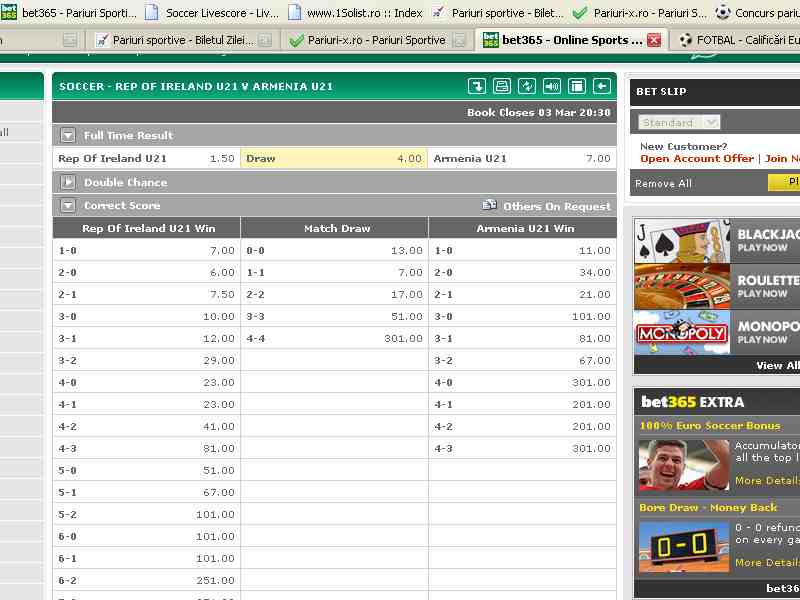Pick Ireland win 2-0 at 6.00
800x600 pixels.
point(146,272)
